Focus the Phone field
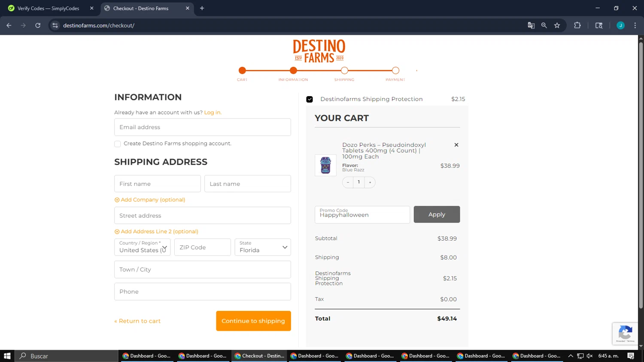The image size is (644, 362). point(203,292)
